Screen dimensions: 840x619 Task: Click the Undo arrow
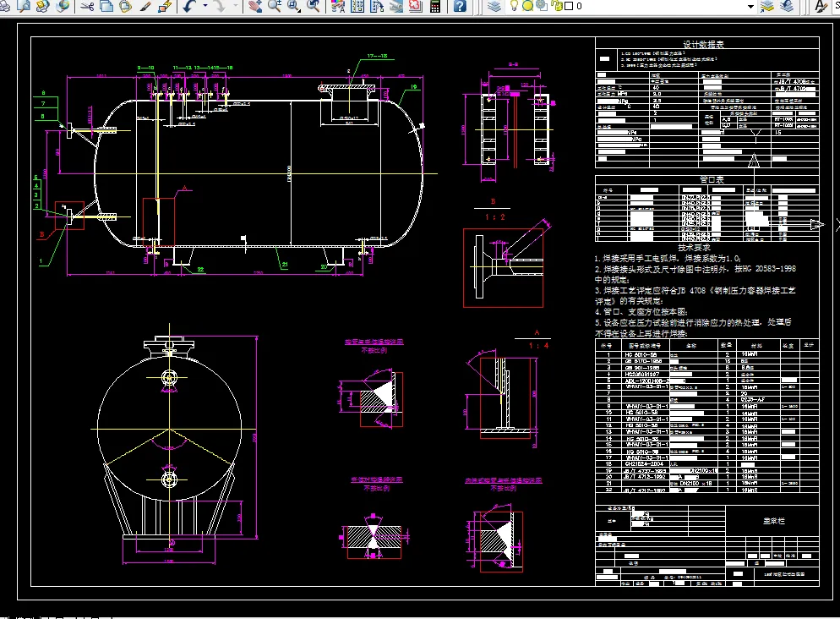[x=189, y=6]
